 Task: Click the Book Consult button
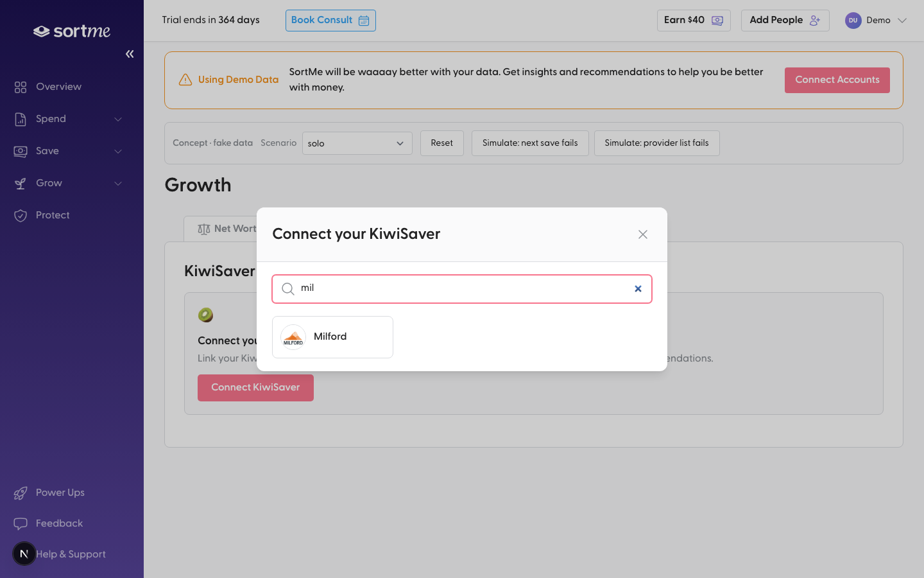[330, 21]
